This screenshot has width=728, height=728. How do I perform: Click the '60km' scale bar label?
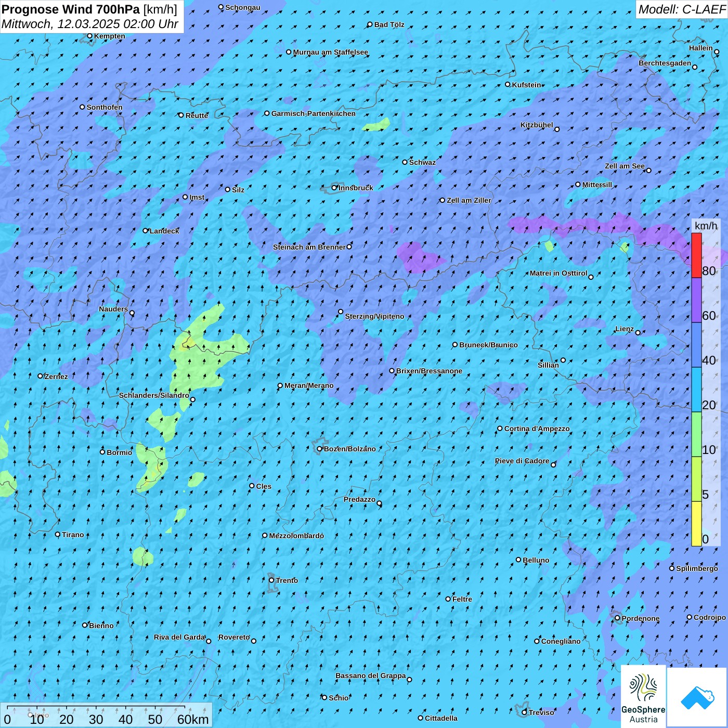pos(193,719)
